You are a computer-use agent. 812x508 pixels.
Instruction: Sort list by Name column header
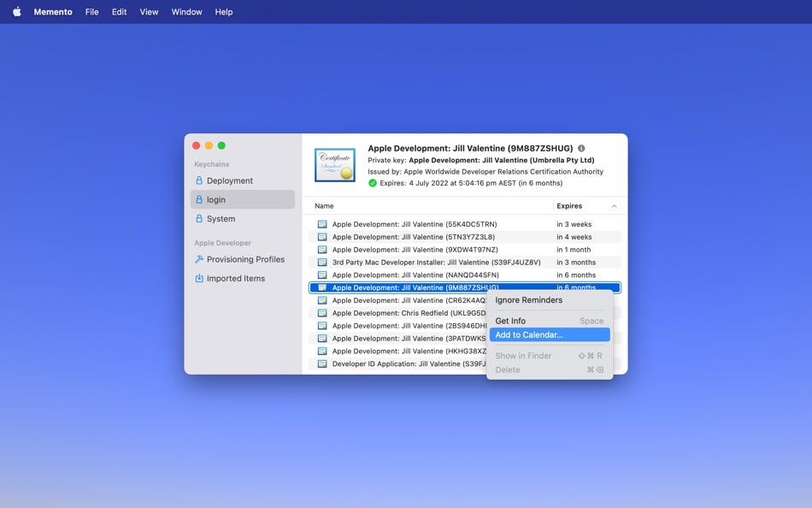tap(324, 206)
